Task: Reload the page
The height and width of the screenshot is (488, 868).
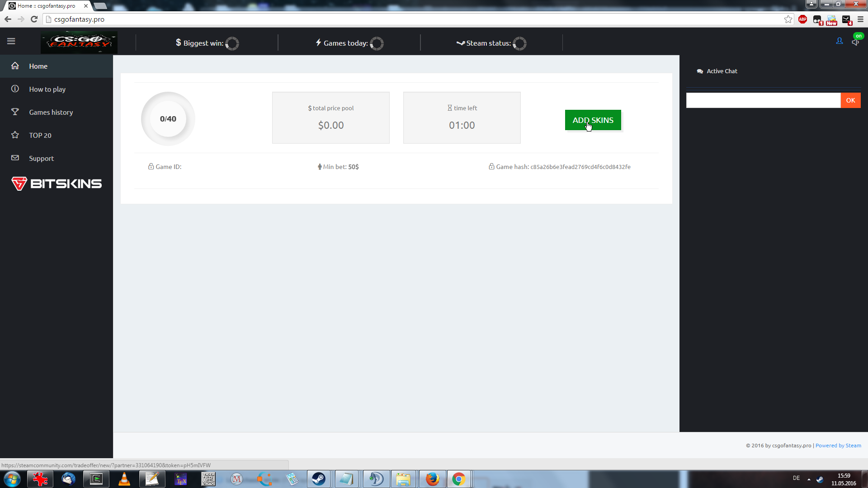Action: click(34, 19)
